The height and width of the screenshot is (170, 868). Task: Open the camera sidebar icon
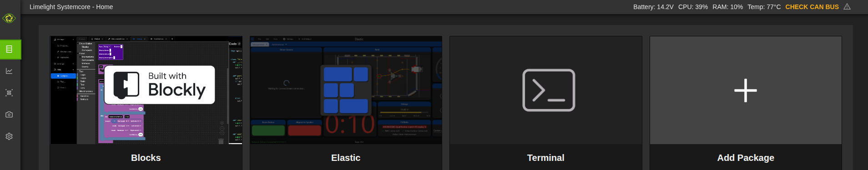coord(9,115)
